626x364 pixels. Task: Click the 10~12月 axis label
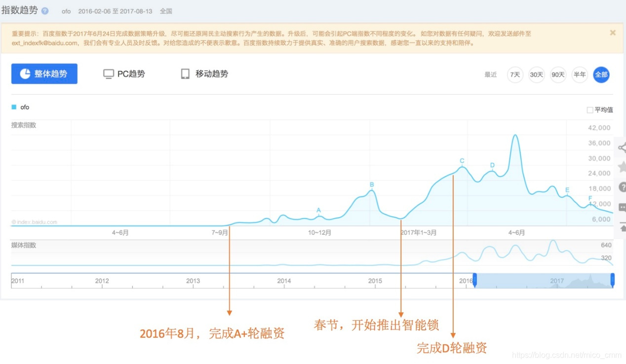[x=319, y=232]
